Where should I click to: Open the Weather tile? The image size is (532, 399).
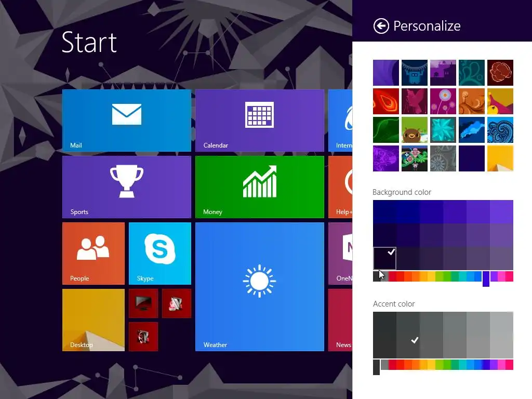point(260,287)
